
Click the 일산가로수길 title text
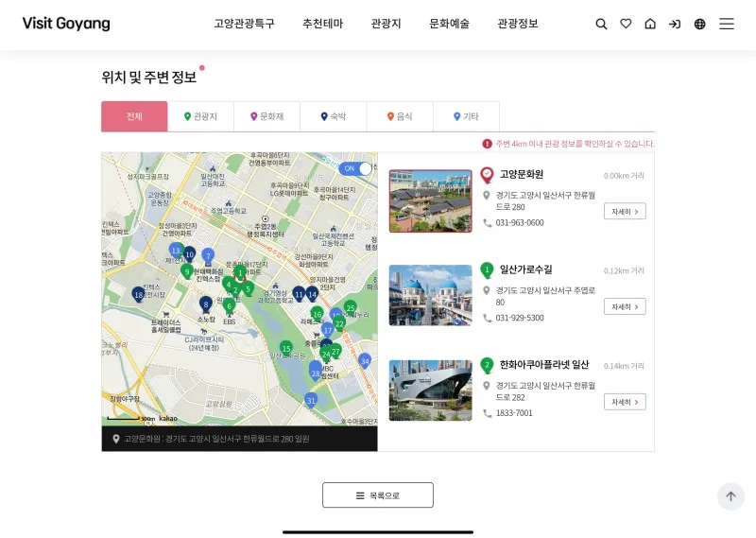click(525, 269)
